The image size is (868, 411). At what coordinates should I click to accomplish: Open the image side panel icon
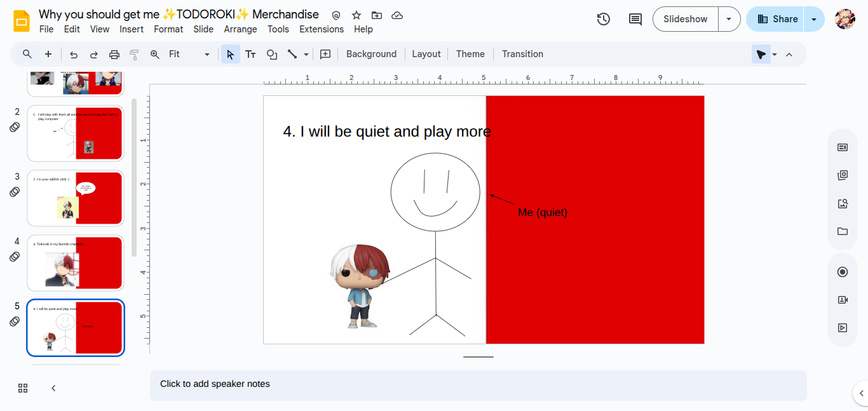pos(843,203)
